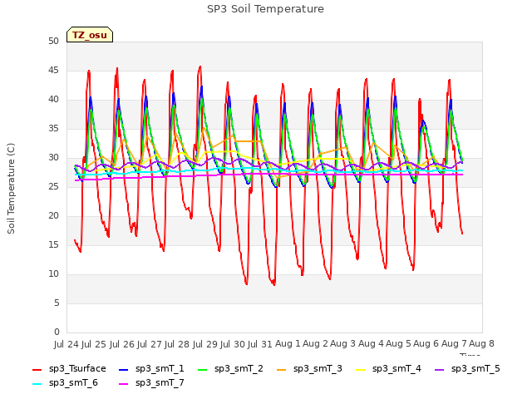Toggle sp3_smT_3 series in legend
The width and height of the screenshot is (532, 399).
[x=310, y=369]
